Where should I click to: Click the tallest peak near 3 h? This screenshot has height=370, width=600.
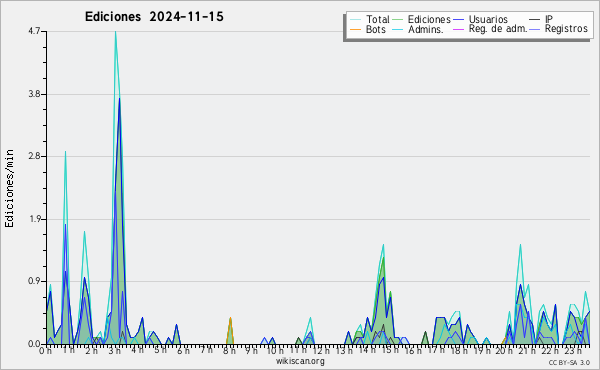click(116, 32)
